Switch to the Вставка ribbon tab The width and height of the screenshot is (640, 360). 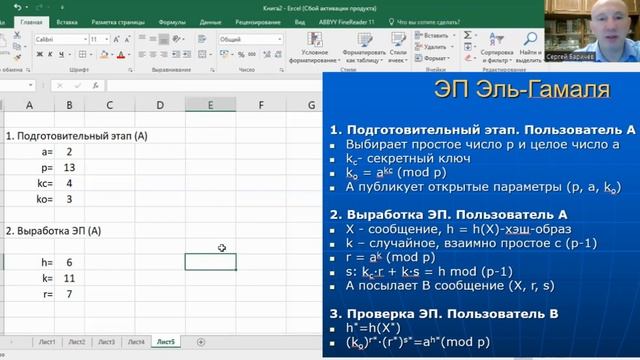[x=67, y=22]
